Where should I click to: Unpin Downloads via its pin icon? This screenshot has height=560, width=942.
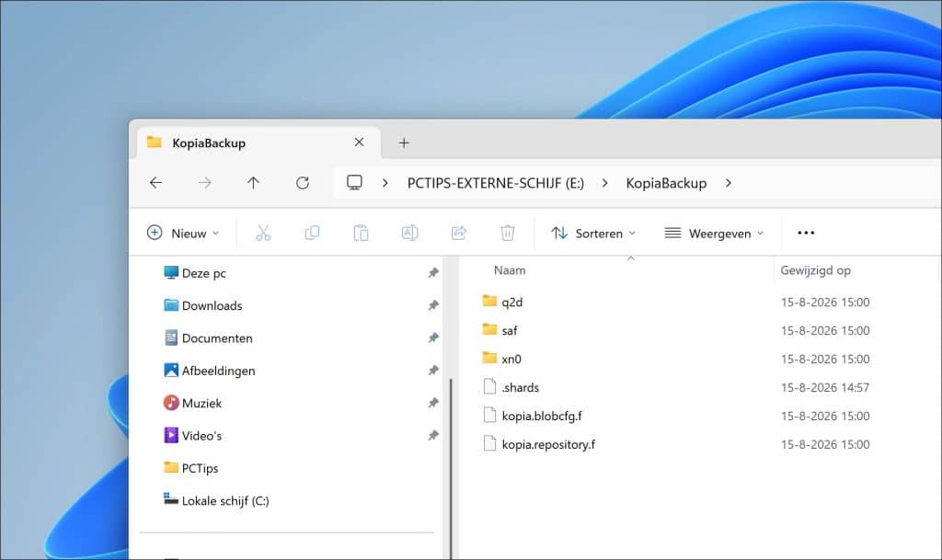pyautogui.click(x=433, y=305)
